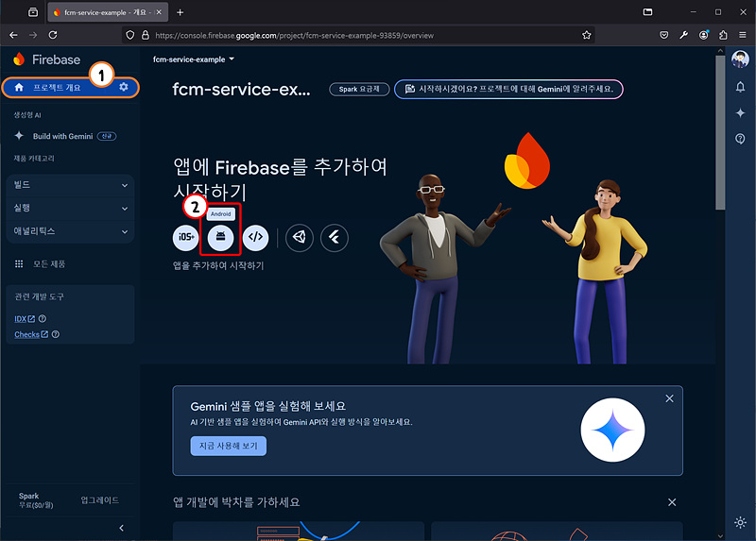756x541 pixels.
Task: Expand the 애널리틱스 category
Action: click(70, 231)
